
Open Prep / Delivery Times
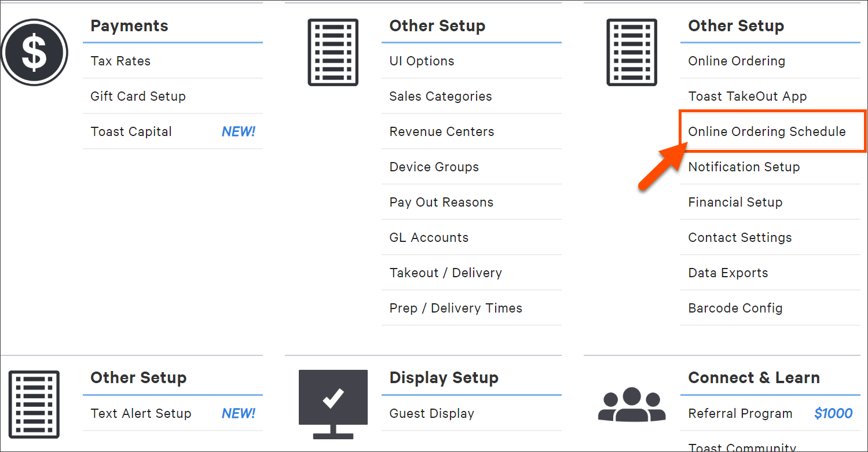click(x=456, y=308)
